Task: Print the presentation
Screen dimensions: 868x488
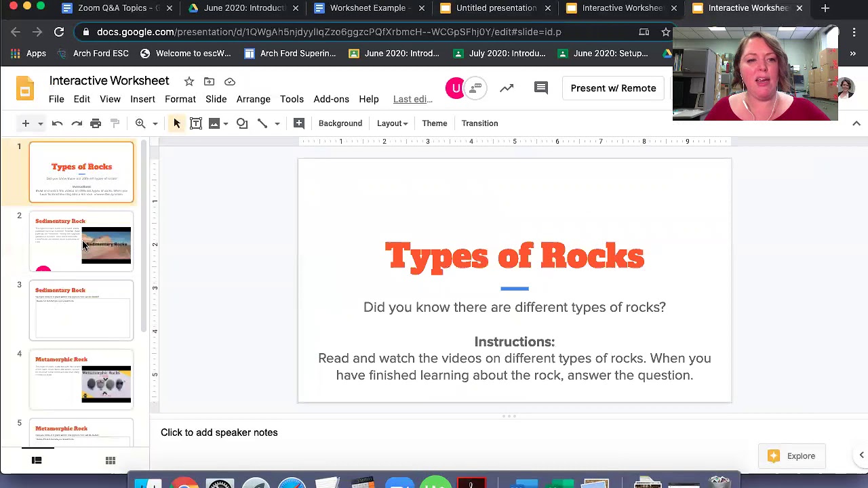Action: [96, 123]
